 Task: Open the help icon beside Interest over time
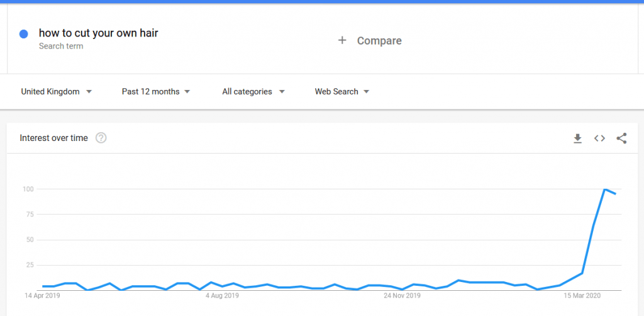[101, 138]
